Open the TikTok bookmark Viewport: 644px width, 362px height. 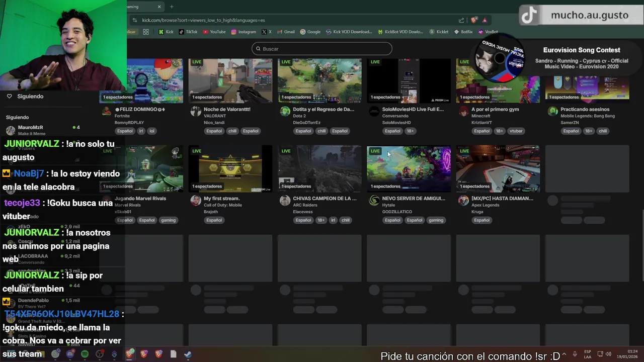(x=188, y=32)
